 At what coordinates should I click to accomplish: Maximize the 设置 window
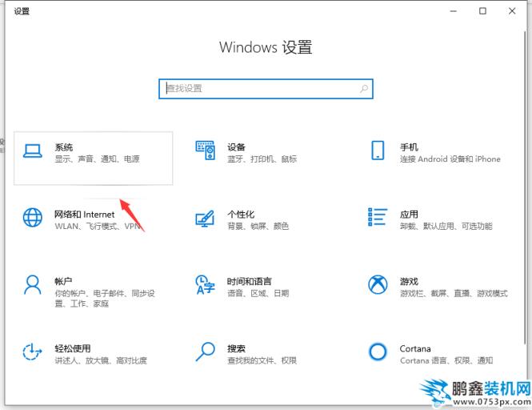pos(482,11)
